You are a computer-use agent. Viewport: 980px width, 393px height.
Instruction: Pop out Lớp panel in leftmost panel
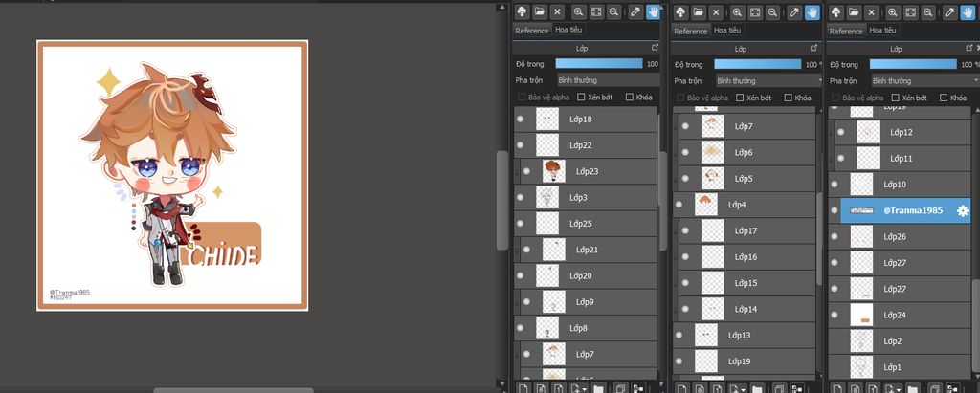655,48
